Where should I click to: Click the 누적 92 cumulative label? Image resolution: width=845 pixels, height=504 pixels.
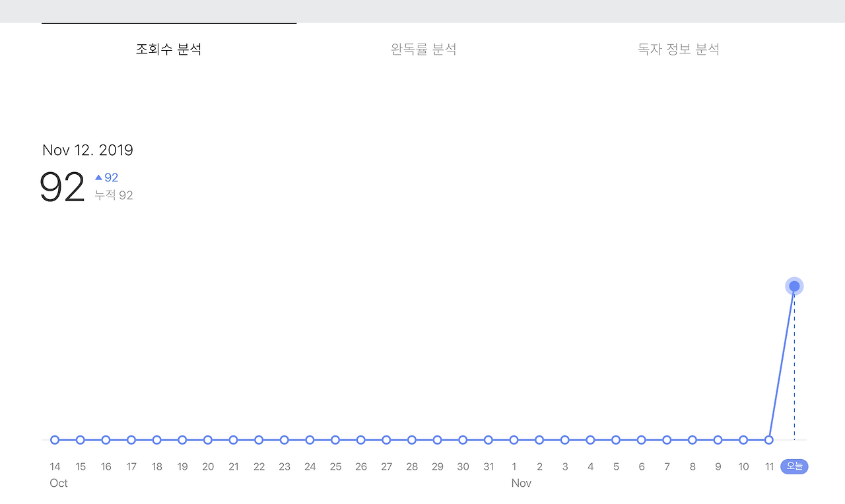tap(113, 195)
